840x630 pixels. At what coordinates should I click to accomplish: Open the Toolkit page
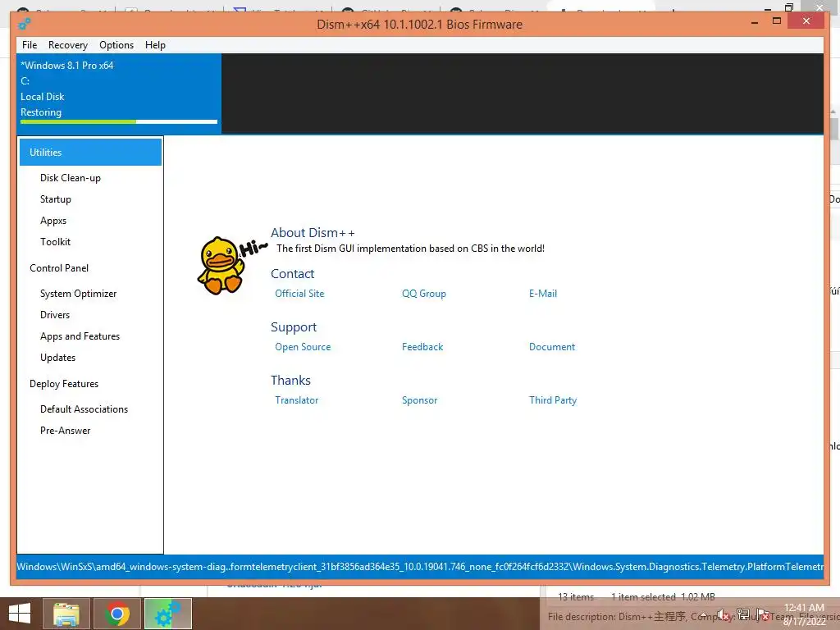click(x=55, y=242)
